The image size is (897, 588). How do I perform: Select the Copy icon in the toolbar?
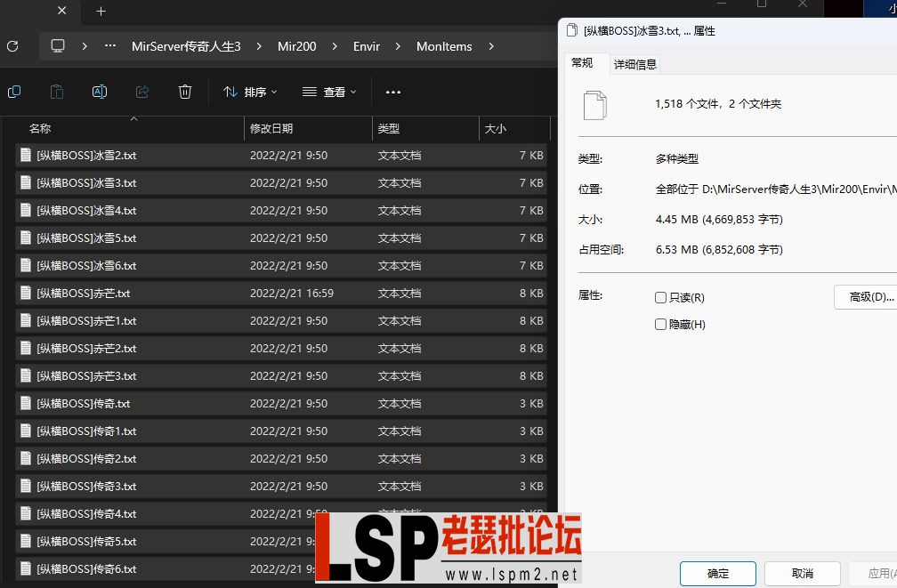[14, 92]
